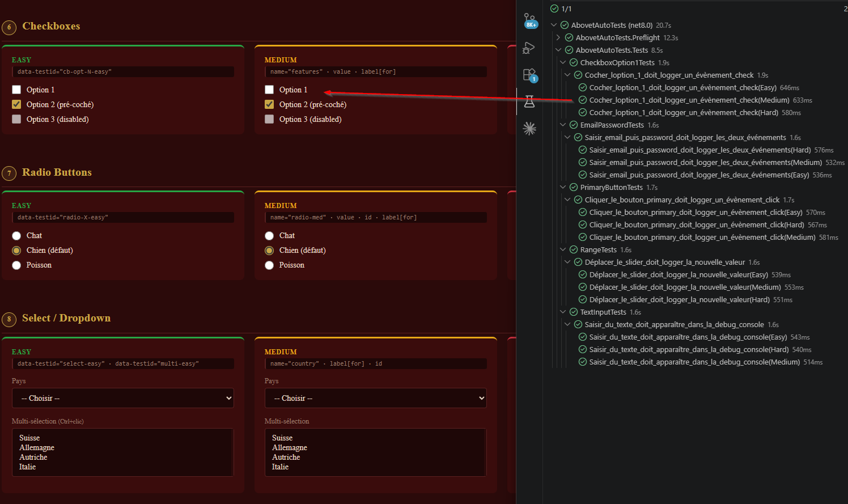Collapse the EmailPasswordTests node

(563, 125)
